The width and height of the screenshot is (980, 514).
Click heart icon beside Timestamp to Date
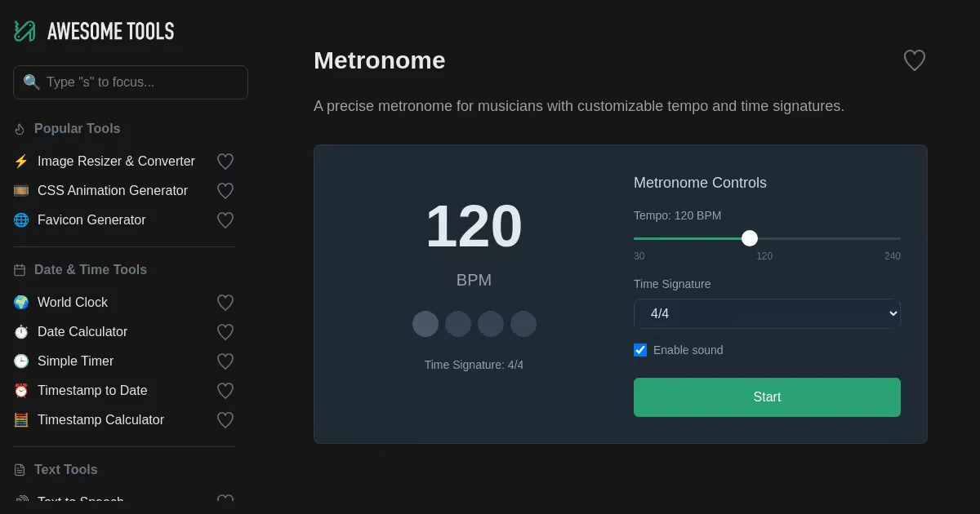click(225, 391)
